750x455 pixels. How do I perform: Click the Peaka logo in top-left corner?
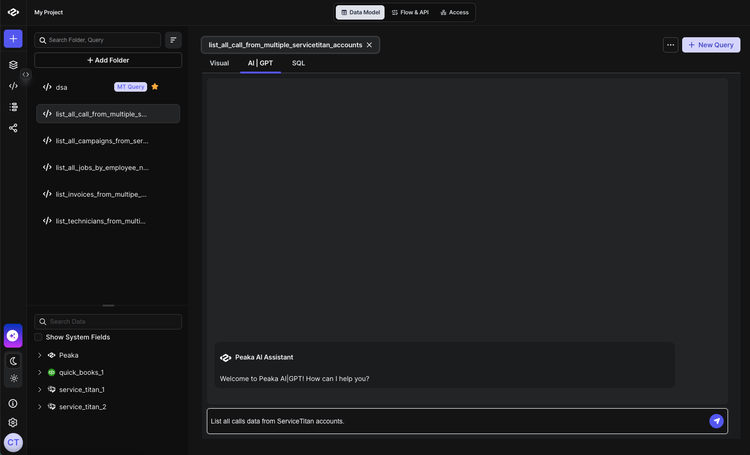pos(13,12)
